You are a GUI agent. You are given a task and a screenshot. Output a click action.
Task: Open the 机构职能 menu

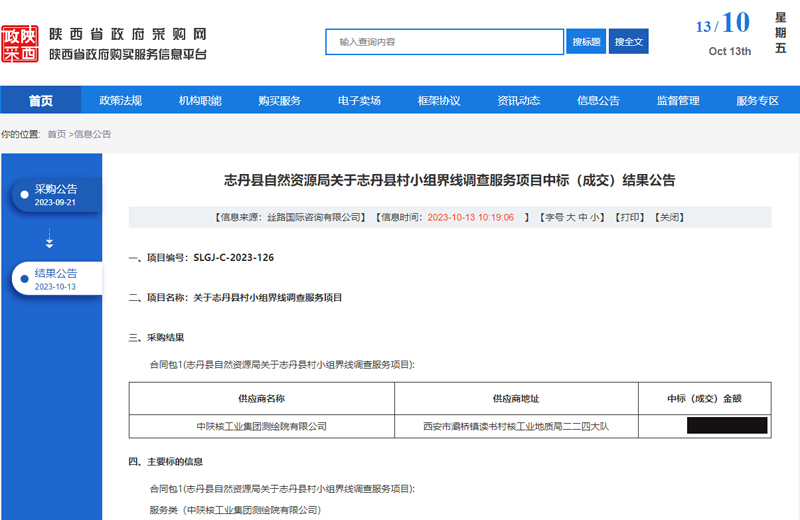pos(200,100)
